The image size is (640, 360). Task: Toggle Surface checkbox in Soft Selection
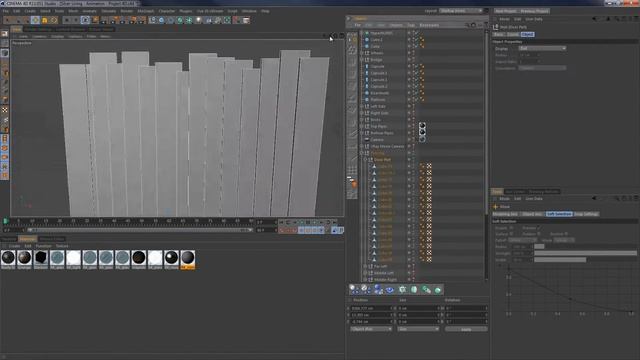pos(511,234)
